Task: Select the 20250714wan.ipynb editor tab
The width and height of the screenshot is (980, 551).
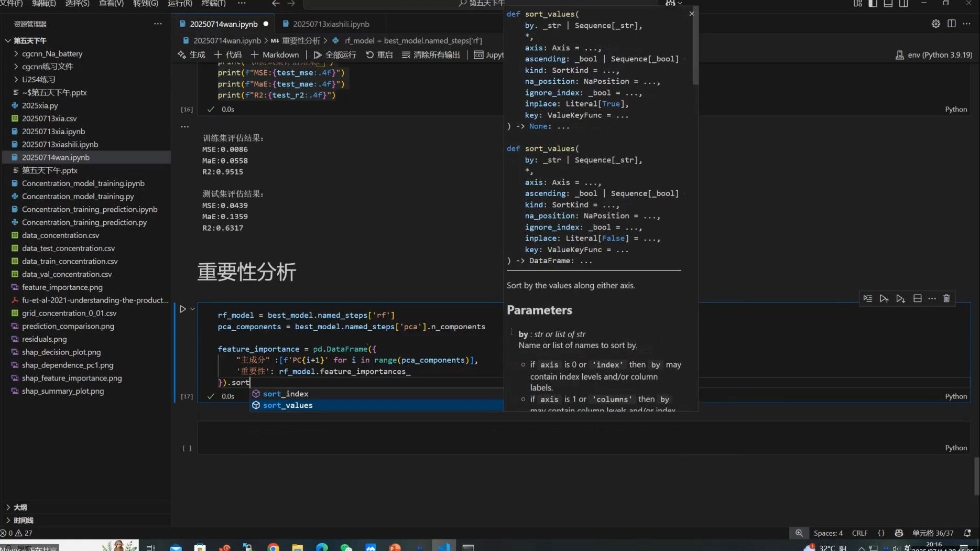Action: (223, 24)
